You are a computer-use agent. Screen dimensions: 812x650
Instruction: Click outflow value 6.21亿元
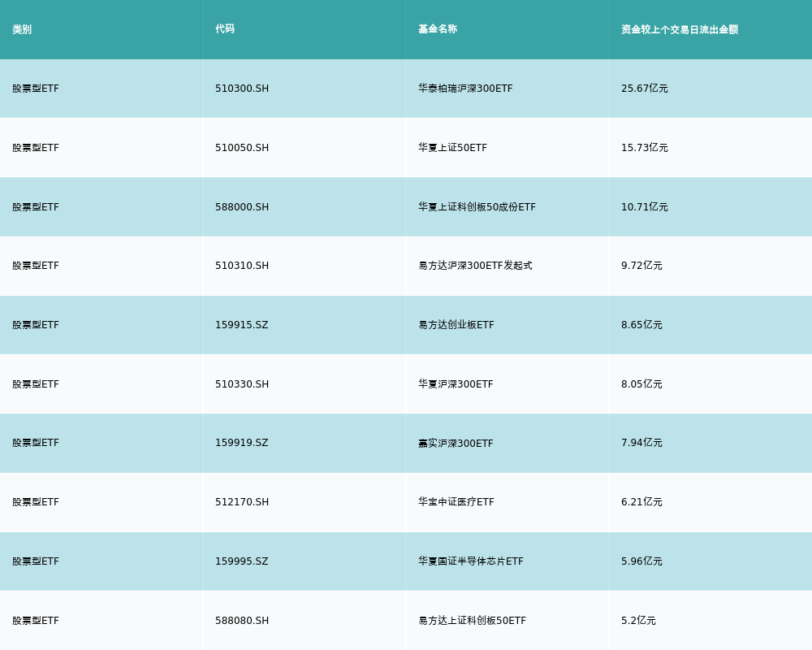(641, 502)
